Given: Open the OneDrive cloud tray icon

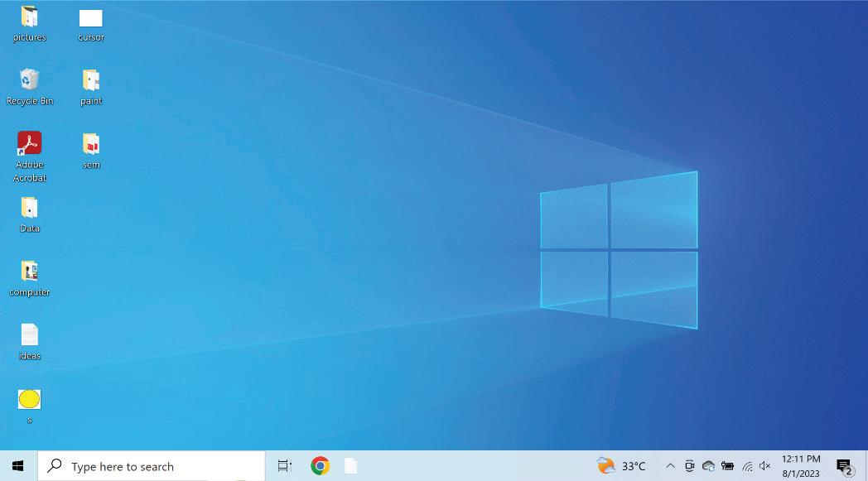Looking at the screenshot, I should tap(708, 466).
